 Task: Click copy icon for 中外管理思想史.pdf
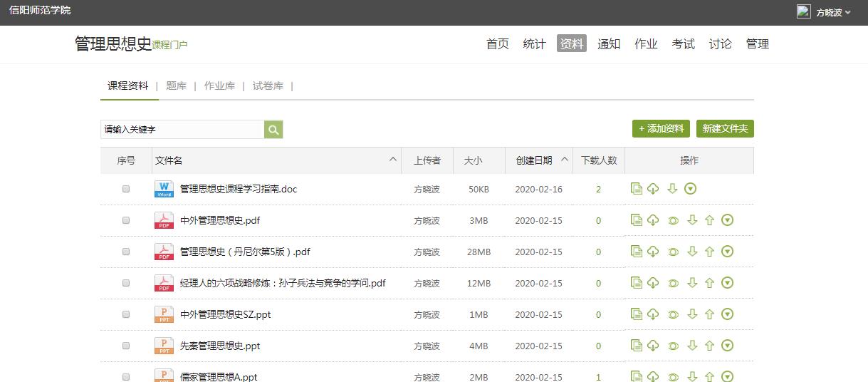637,220
